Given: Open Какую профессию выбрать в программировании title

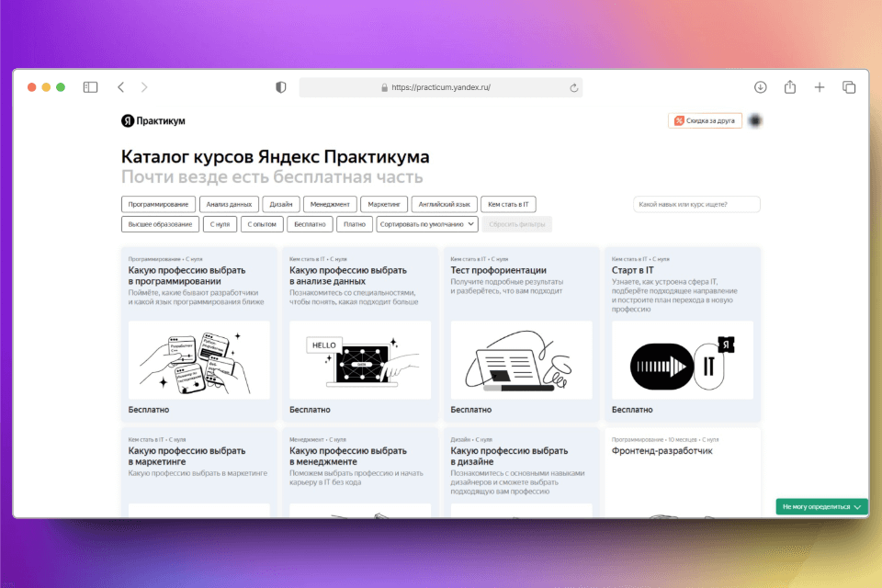Looking at the screenshot, I should coord(187,276).
